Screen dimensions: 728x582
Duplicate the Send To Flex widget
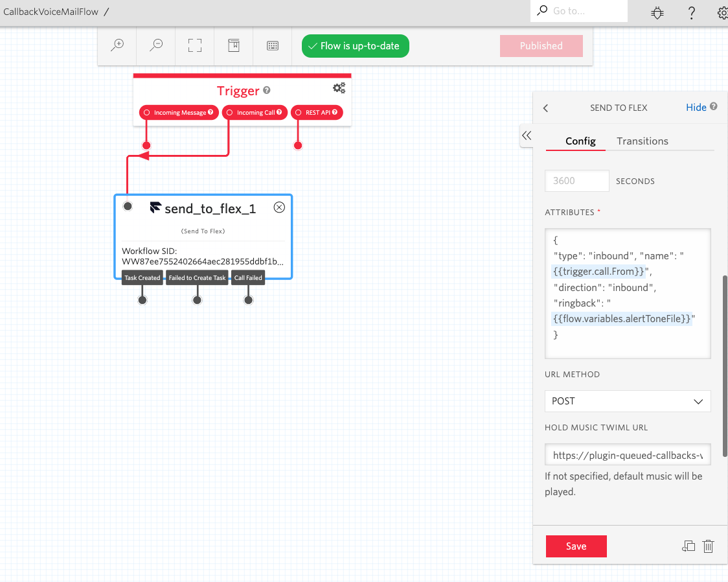[688, 546]
